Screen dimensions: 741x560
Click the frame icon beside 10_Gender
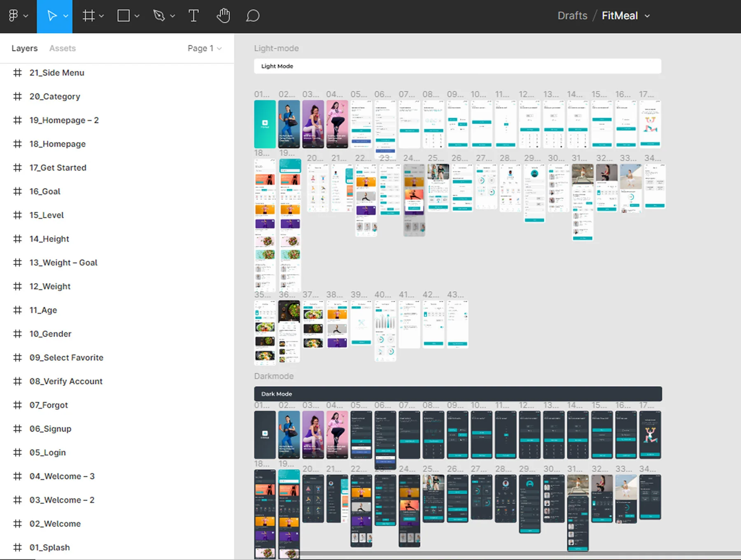17,334
